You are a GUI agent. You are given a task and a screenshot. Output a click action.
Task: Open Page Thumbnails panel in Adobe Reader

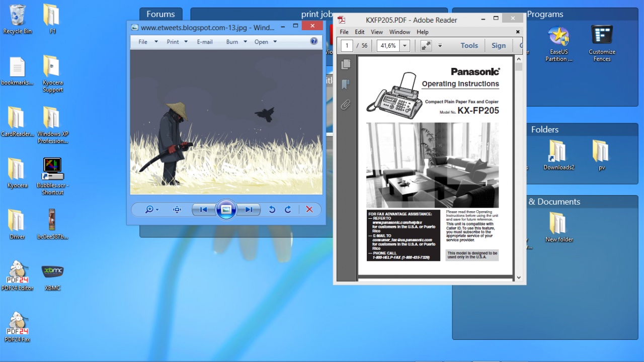click(x=346, y=64)
